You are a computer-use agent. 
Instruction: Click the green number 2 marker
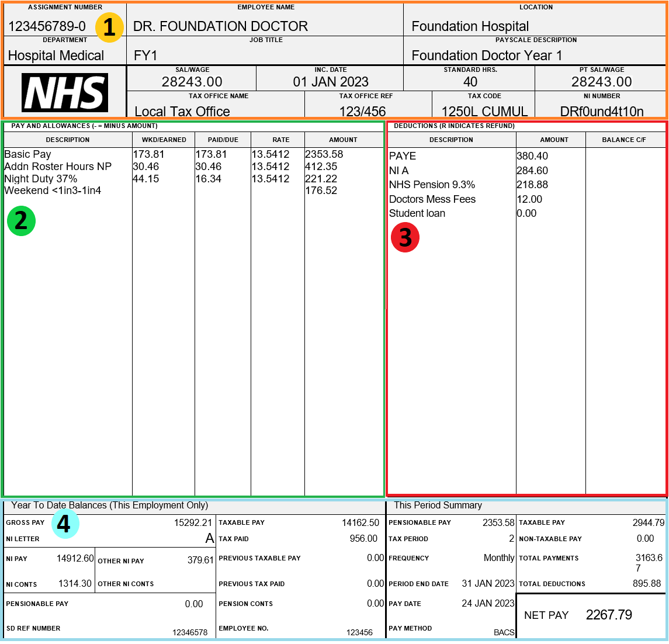(x=21, y=221)
